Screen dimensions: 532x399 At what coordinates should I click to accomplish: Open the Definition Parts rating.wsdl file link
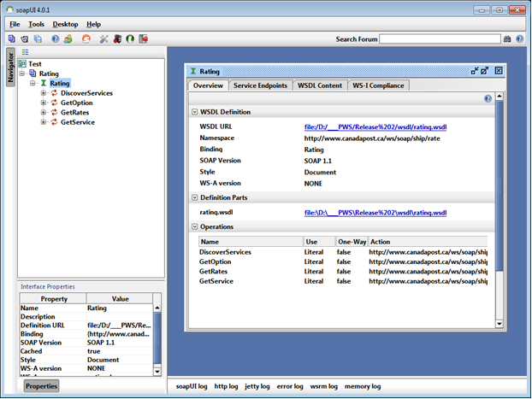pos(375,213)
